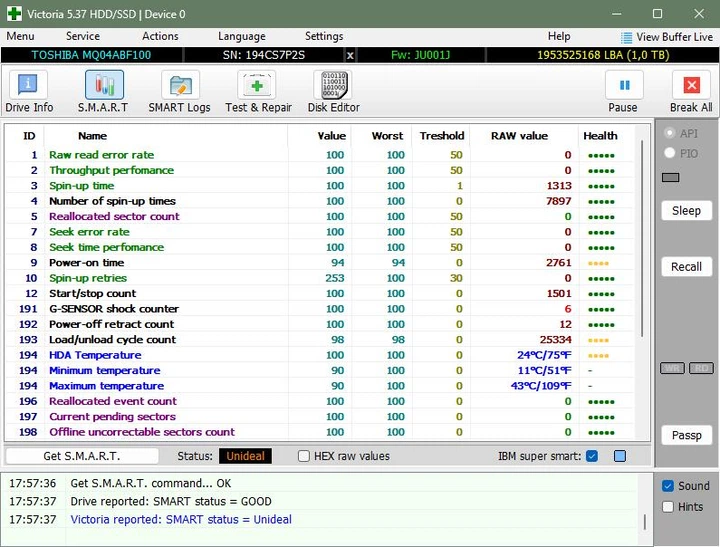720x547 pixels.
Task: Select the S.M.A.R.T toolbar icon
Action: pos(104,85)
